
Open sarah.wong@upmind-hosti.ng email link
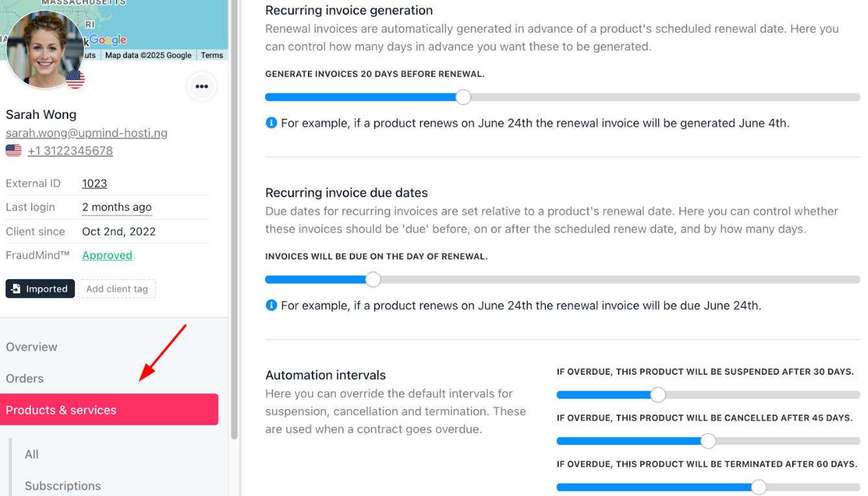pos(86,133)
